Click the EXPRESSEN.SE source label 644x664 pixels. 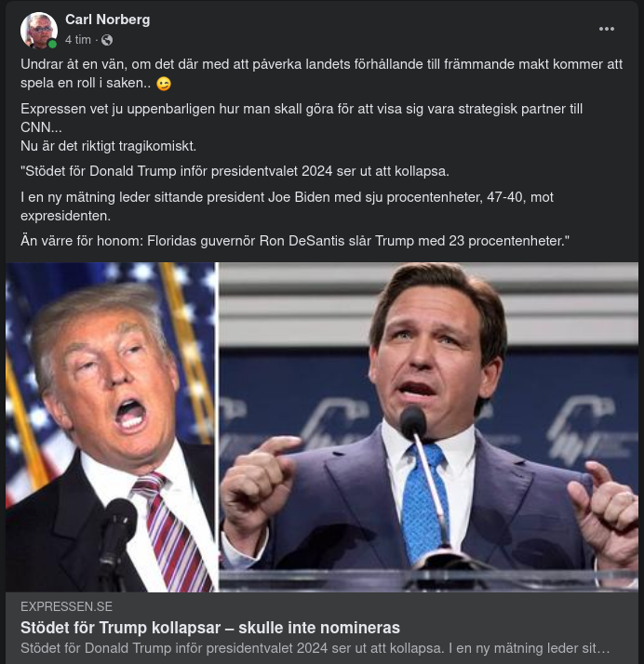(66, 606)
